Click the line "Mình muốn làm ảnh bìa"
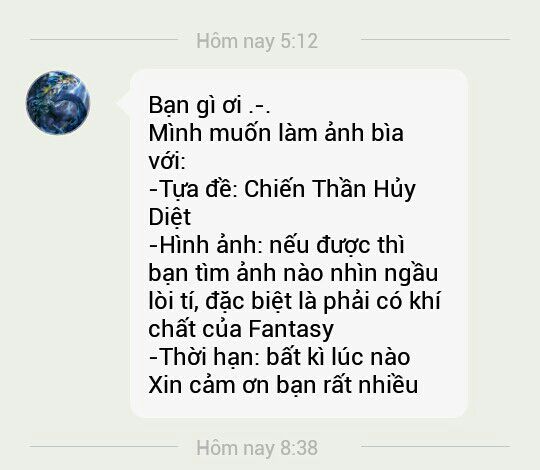 276,133
